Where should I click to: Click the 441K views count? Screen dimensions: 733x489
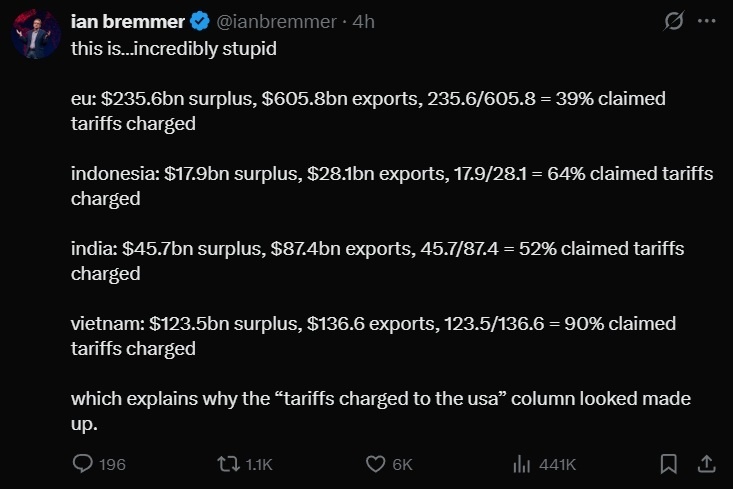pyautogui.click(x=557, y=465)
